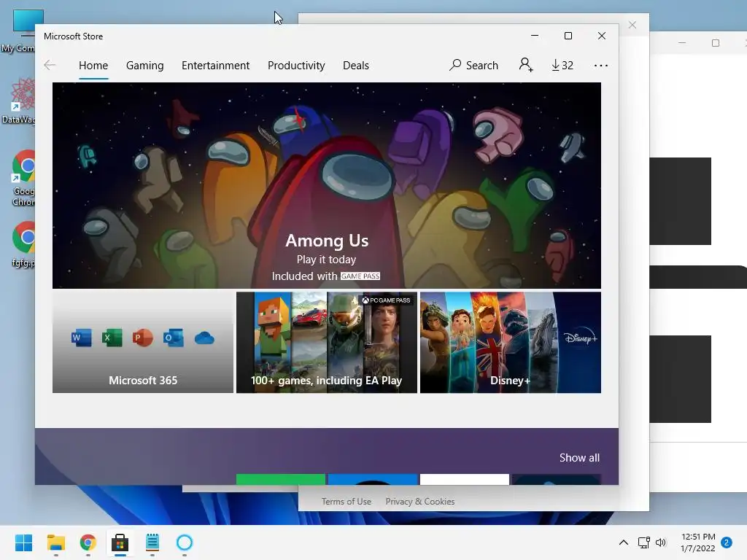This screenshot has width=747, height=560.
Task: Open the Entertainment tab
Action: point(215,65)
